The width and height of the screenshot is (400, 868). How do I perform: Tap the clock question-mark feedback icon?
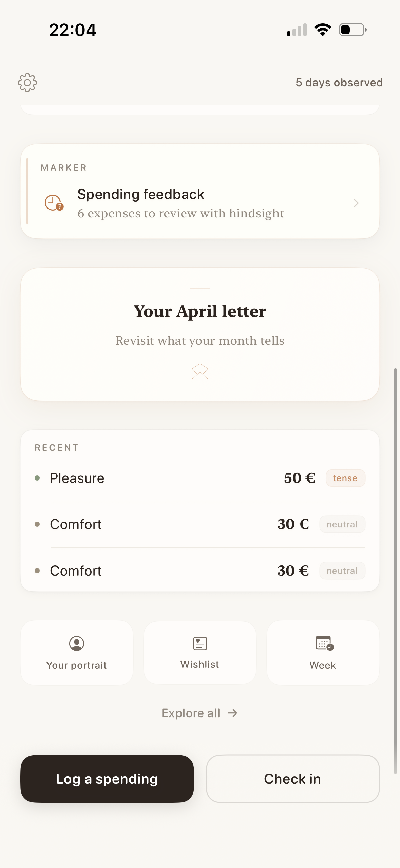pyautogui.click(x=54, y=203)
